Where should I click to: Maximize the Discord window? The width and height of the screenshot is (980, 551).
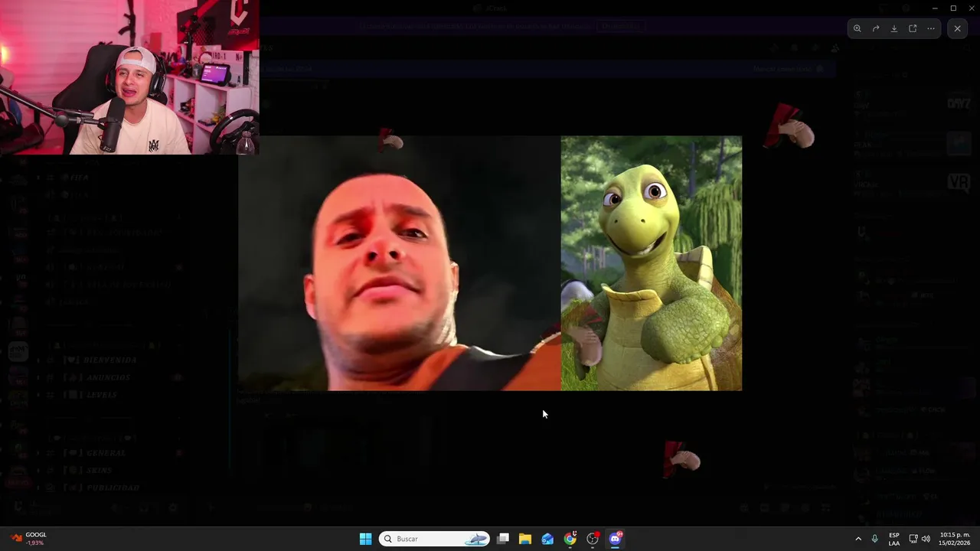tap(953, 8)
